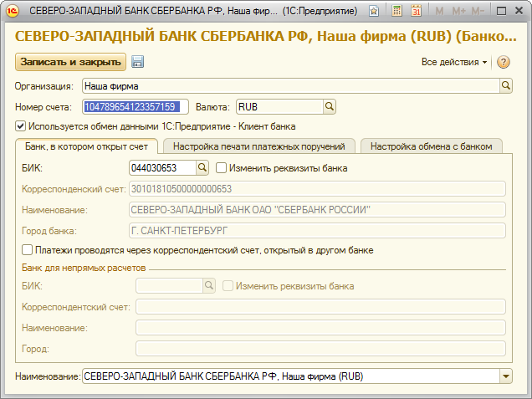The width and height of the screenshot is (532, 399).
Task: Search currency with magnifier next to RUB
Action: click(x=329, y=107)
